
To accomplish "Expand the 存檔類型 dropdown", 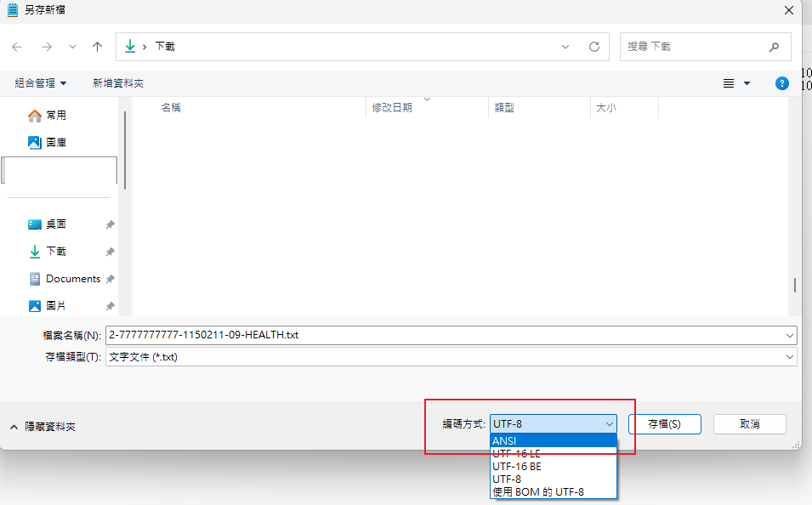I will (790, 357).
